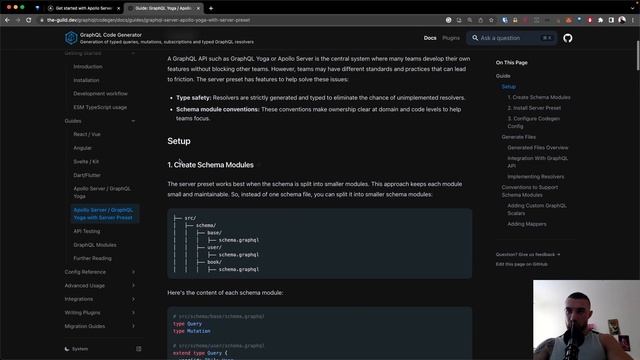This screenshot has height=360, width=640.
Task: Jump to Adding Custom GraphQL Scalars link
Action: pos(537,209)
